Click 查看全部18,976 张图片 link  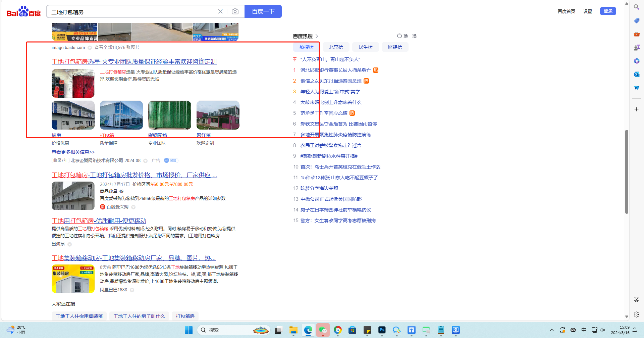(117, 48)
